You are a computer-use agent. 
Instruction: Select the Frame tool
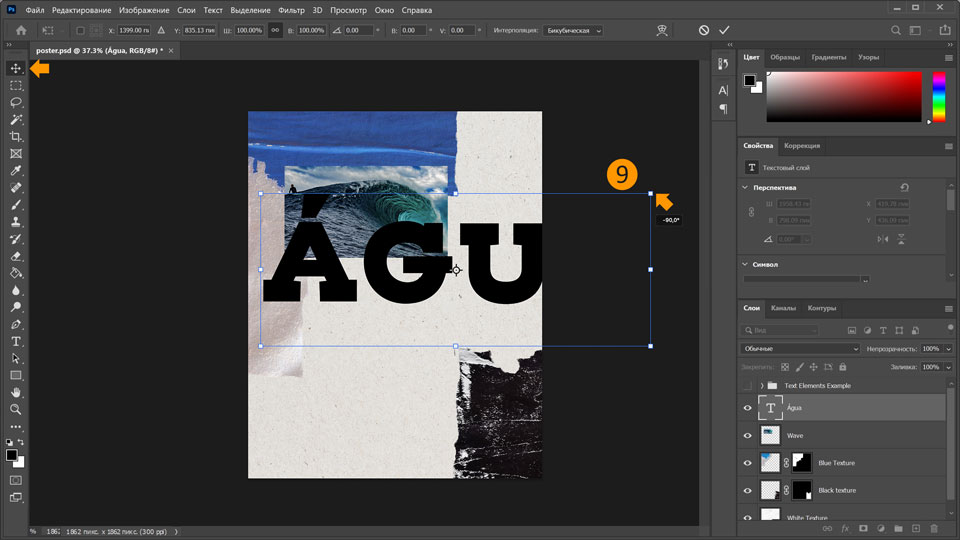tap(16, 154)
